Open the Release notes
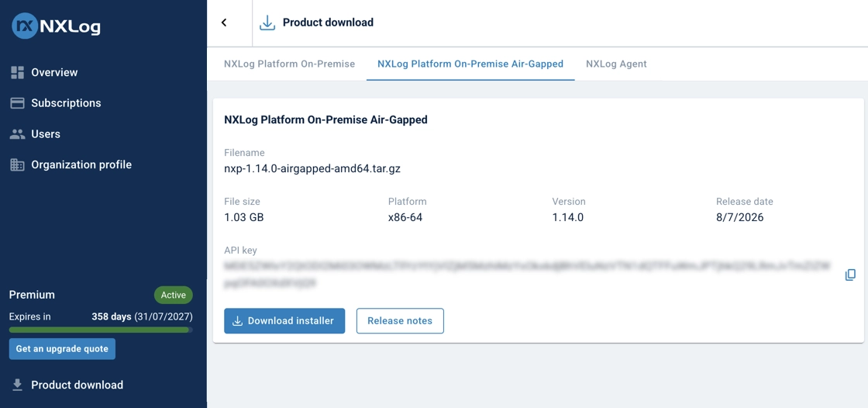This screenshot has height=408, width=868. (400, 321)
